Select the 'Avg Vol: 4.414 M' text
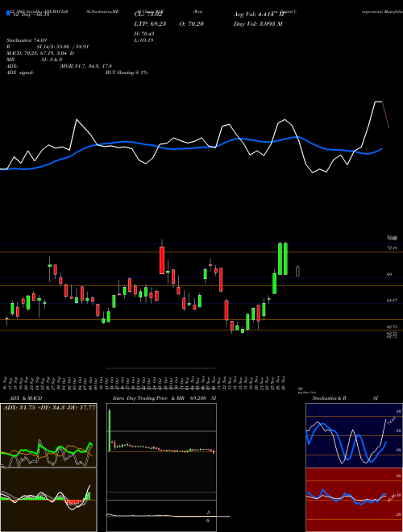 pyautogui.click(x=258, y=15)
